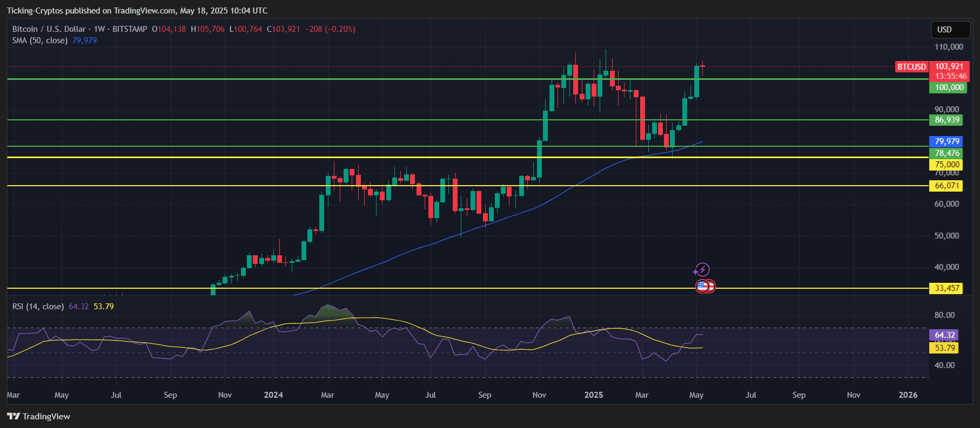The image size is (980, 428).
Task: Click the 90,000 price axis tick
Action: pyautogui.click(x=947, y=110)
